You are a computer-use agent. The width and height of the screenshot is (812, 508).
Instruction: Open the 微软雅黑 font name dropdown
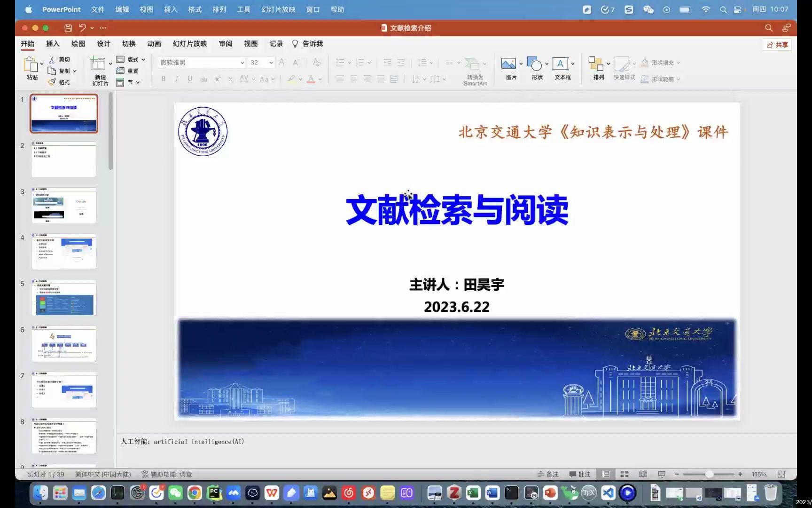click(x=242, y=62)
